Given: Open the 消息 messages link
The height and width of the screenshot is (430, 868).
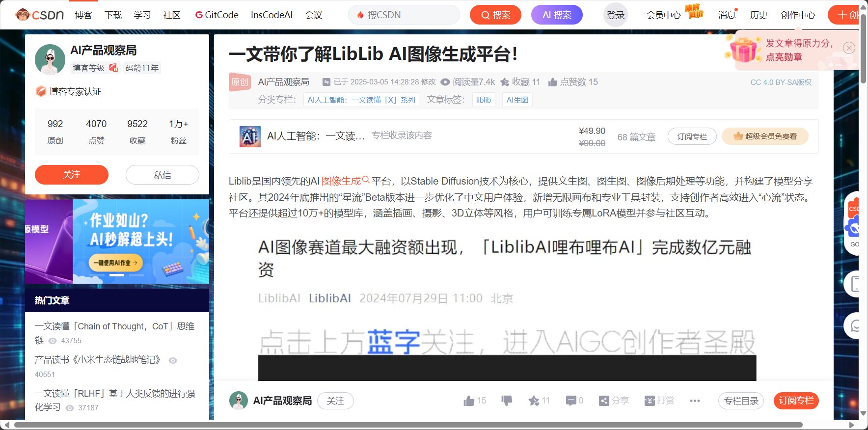Looking at the screenshot, I should point(727,15).
